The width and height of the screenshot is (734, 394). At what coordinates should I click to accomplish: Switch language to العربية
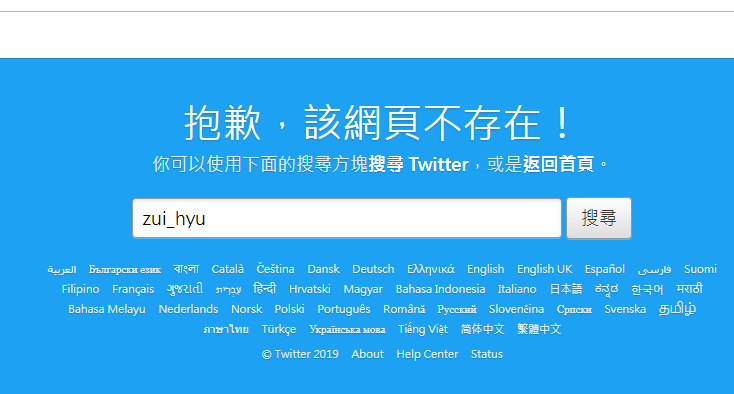click(x=62, y=270)
